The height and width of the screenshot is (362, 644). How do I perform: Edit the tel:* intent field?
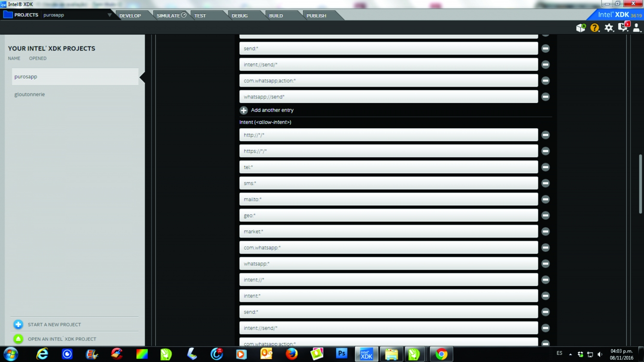coord(389,167)
